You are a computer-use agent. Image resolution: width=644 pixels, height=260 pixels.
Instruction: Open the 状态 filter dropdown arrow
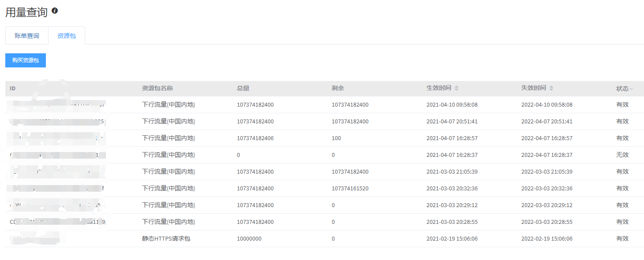tap(631, 89)
